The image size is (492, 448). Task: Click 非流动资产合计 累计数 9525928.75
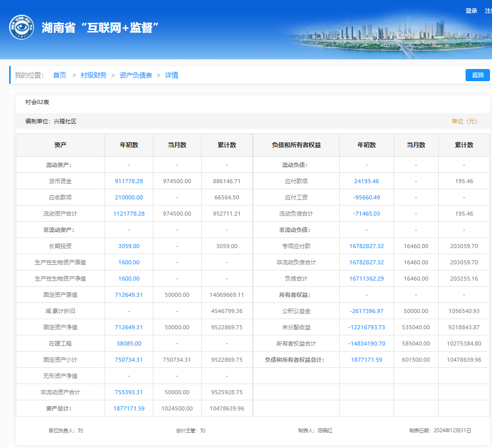pyautogui.click(x=226, y=392)
